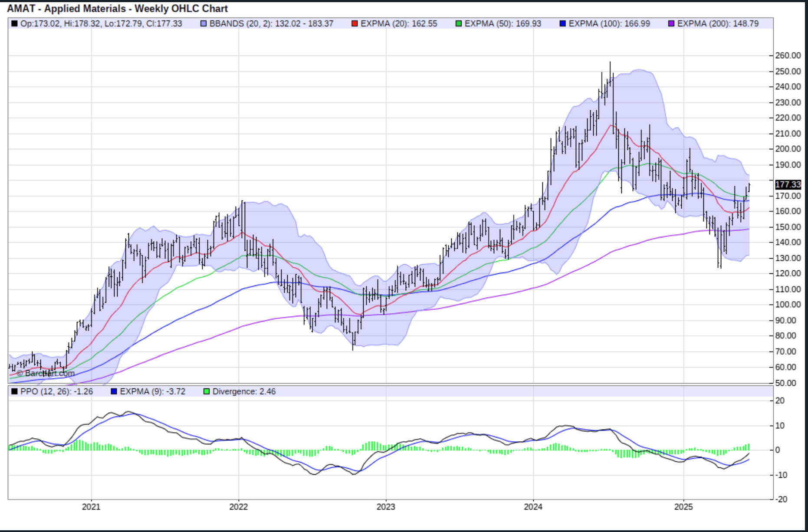
Task: Click the red EXPMA (20) legend swatch
Action: click(x=355, y=23)
